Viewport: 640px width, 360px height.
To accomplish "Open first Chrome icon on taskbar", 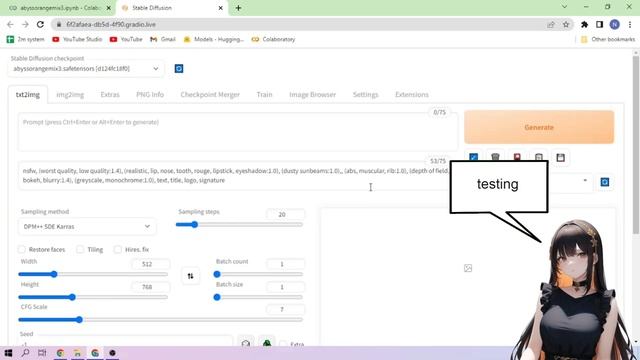I will point(60,353).
